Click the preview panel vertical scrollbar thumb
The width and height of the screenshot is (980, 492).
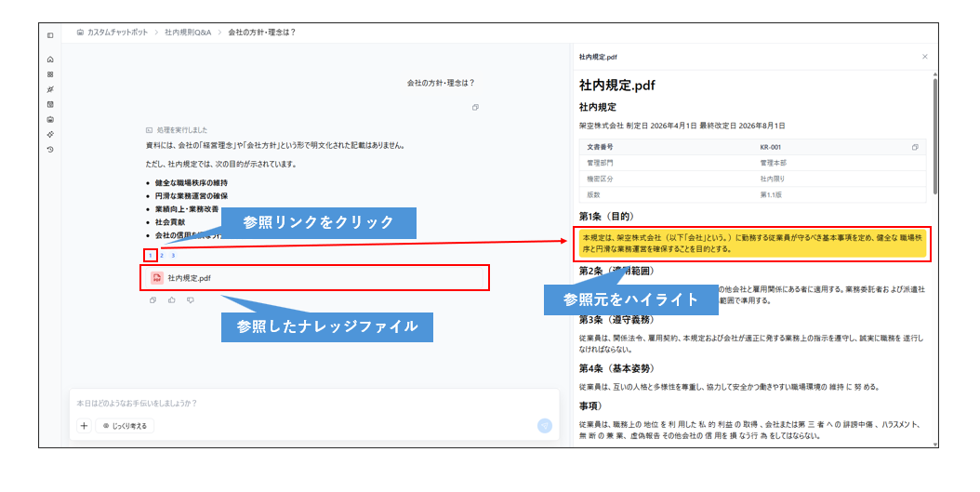(x=935, y=135)
